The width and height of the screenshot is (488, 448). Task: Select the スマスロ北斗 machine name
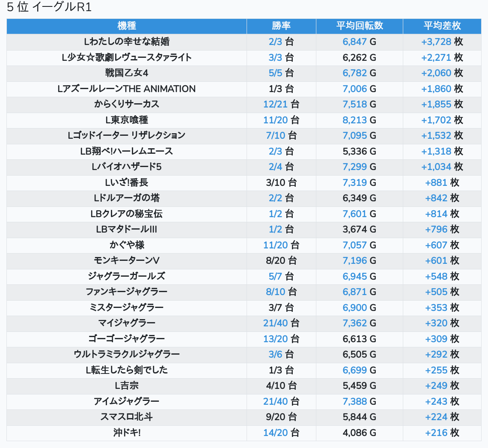tap(127, 417)
